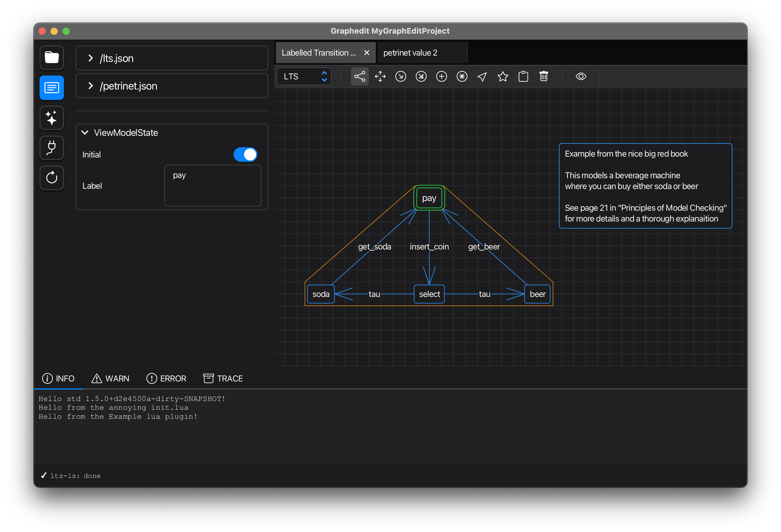Toggle the Initial state switch
Screen dimensions: 781x532
point(245,154)
